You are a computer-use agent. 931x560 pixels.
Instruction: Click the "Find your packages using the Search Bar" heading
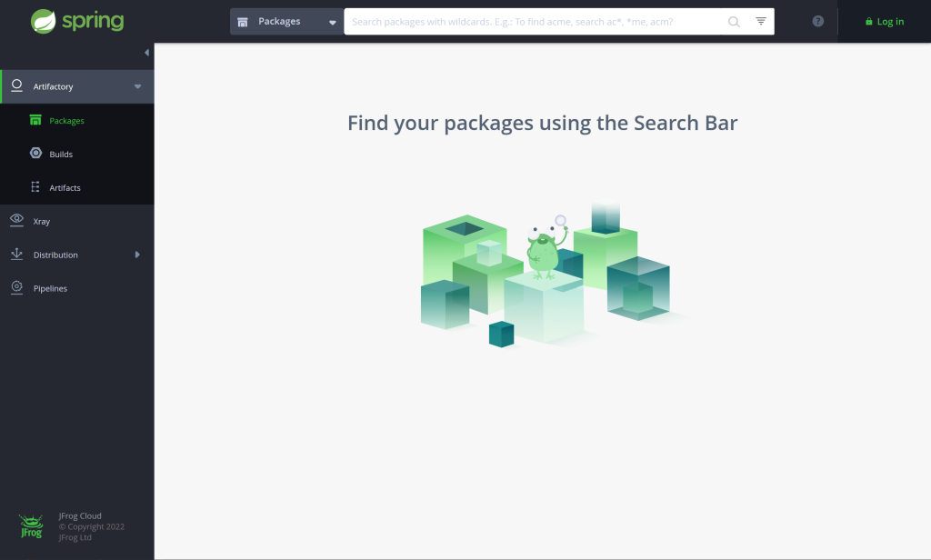click(x=542, y=123)
